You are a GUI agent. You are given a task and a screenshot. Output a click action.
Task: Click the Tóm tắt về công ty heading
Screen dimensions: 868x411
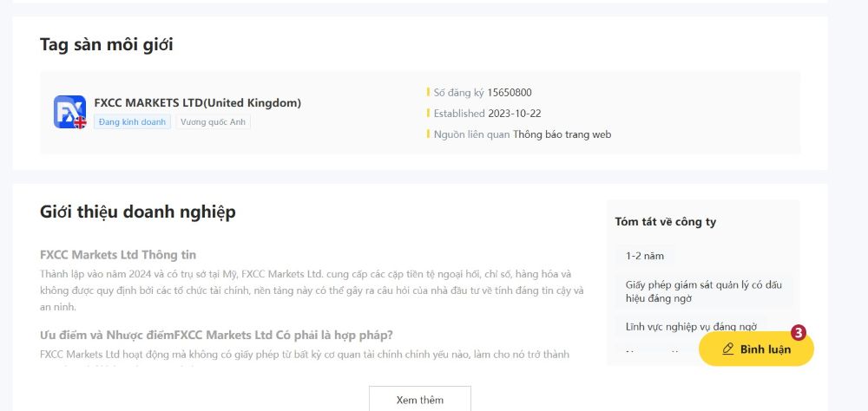(665, 222)
